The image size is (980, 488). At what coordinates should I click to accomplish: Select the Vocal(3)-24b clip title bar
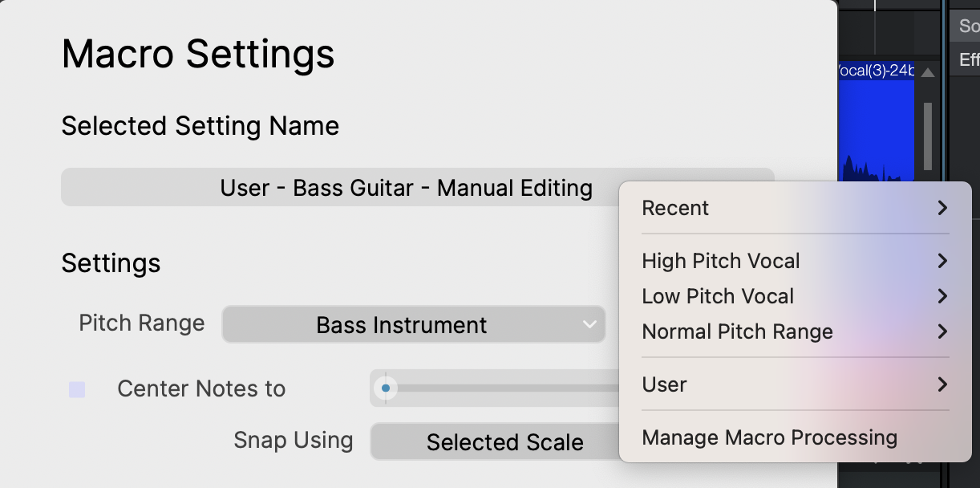tap(876, 71)
